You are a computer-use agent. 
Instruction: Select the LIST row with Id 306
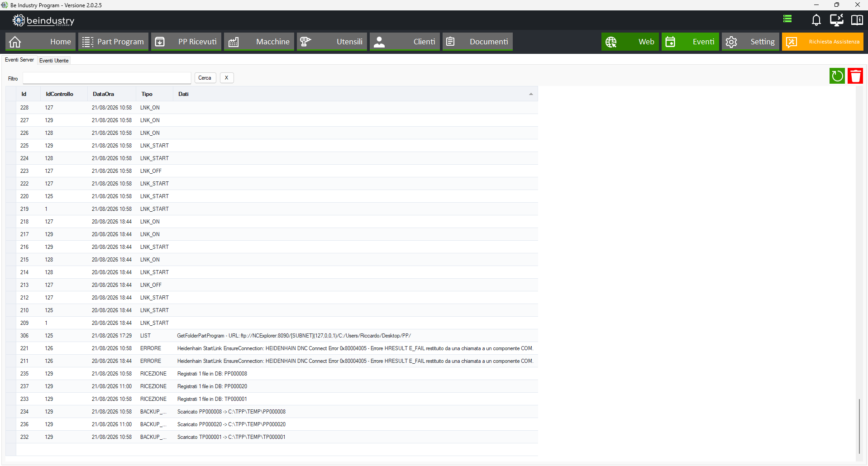(x=272, y=336)
